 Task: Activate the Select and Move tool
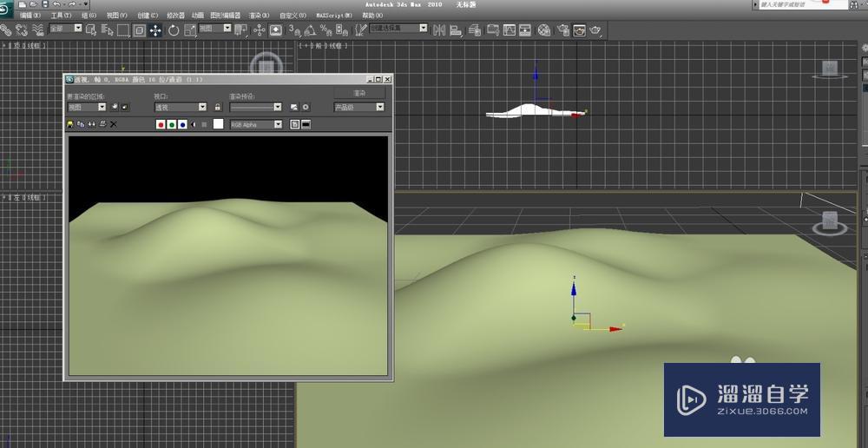155,30
